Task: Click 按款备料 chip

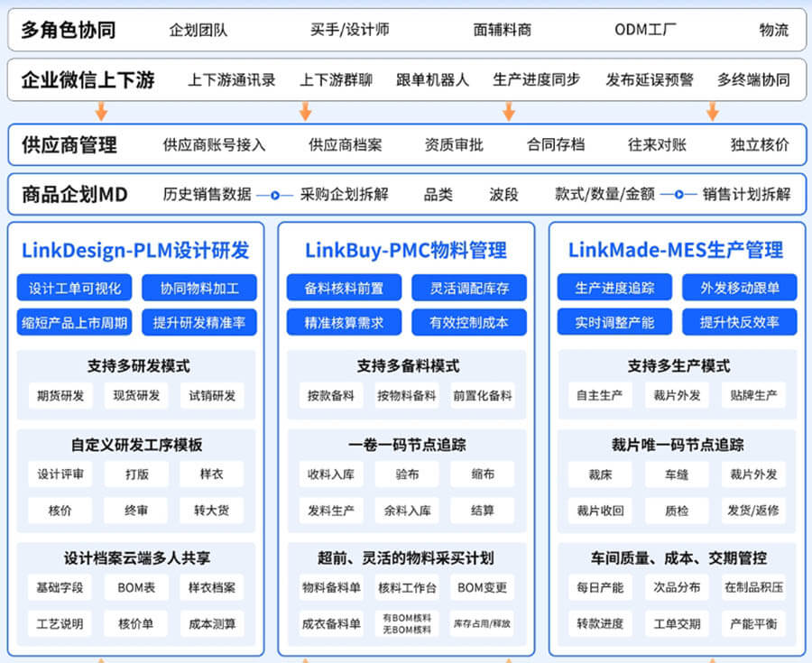Action: pyautogui.click(x=331, y=396)
